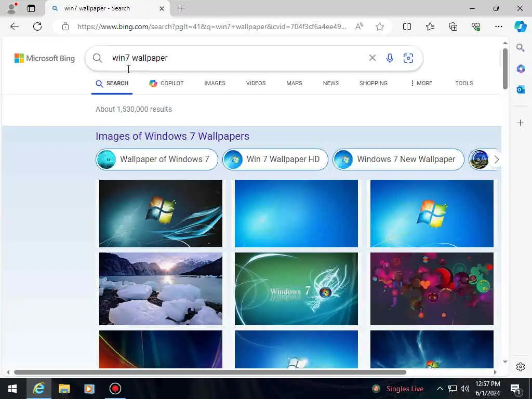Open the TOOLS option
The image size is (532, 399).
coord(464,83)
